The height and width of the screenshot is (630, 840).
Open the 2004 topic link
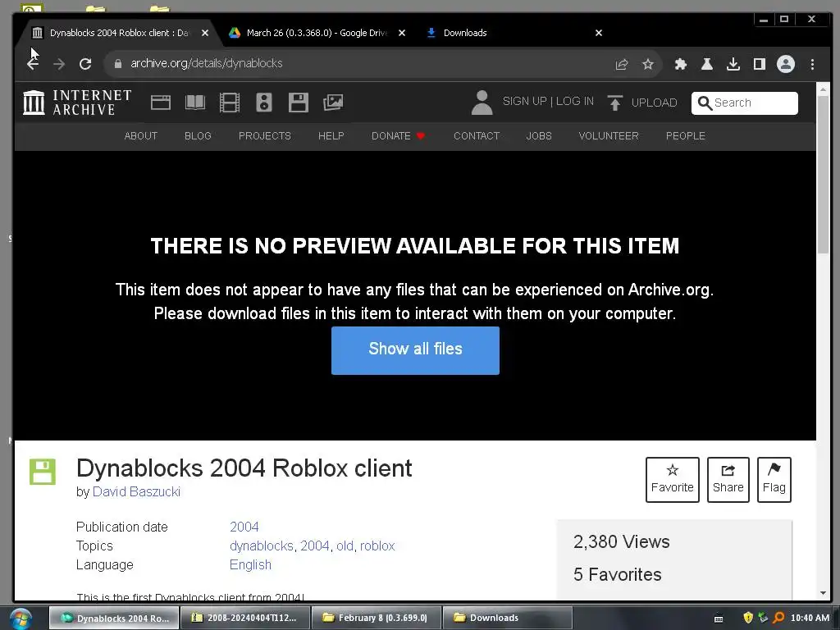(x=314, y=546)
